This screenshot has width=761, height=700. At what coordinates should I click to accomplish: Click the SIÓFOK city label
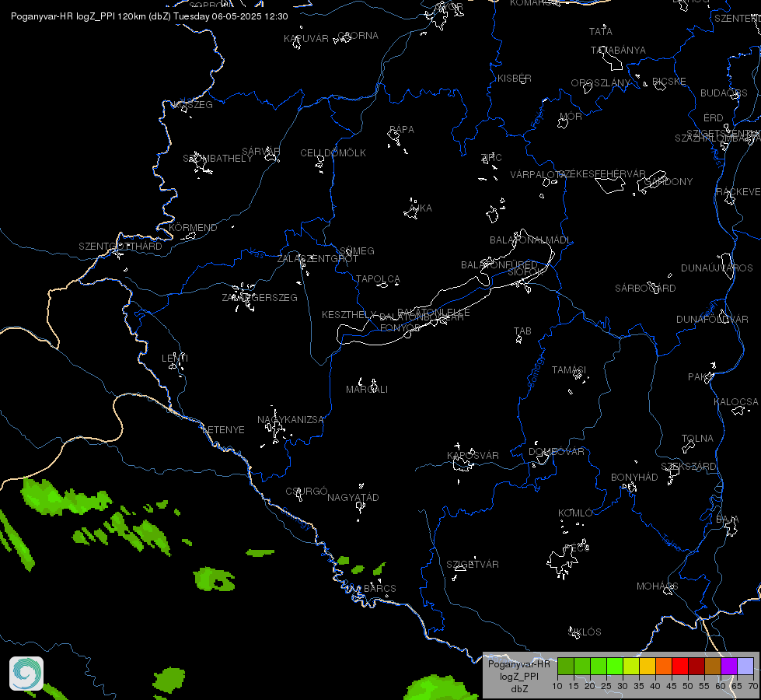(524, 272)
